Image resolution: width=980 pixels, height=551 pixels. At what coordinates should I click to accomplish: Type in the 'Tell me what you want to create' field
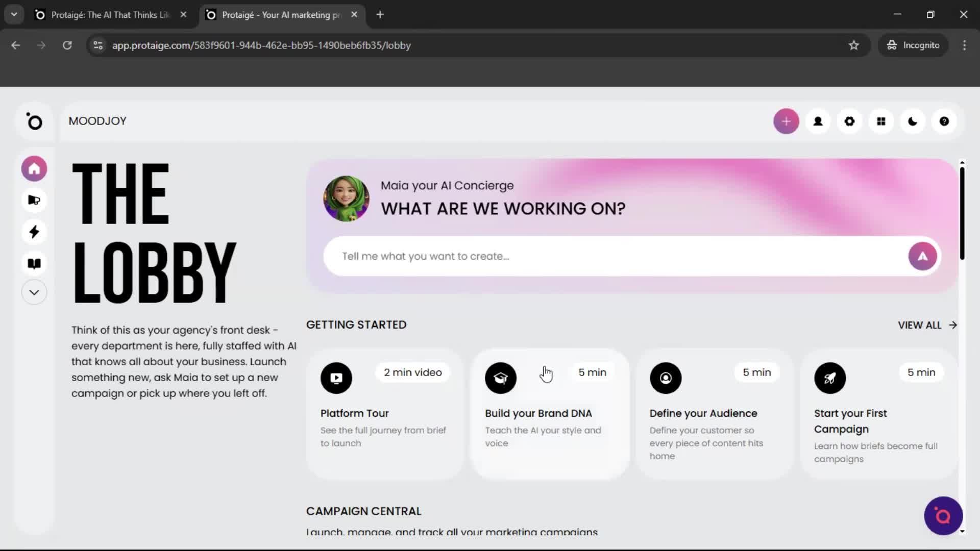[x=561, y=256]
